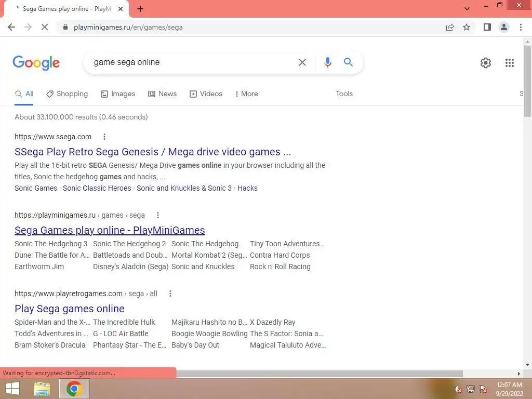532x399 pixels.
Task: Open the Action Center flag icon
Action: (483, 389)
